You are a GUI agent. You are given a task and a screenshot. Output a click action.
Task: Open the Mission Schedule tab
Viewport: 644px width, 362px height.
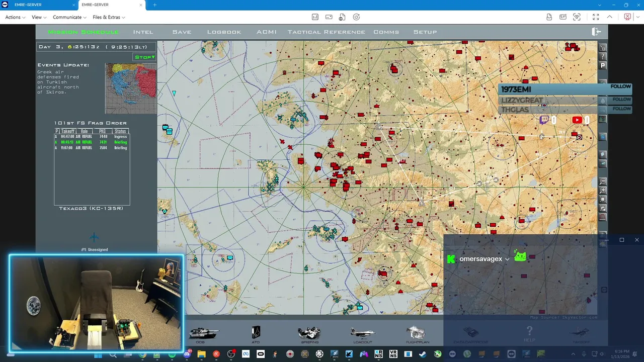pos(84,32)
